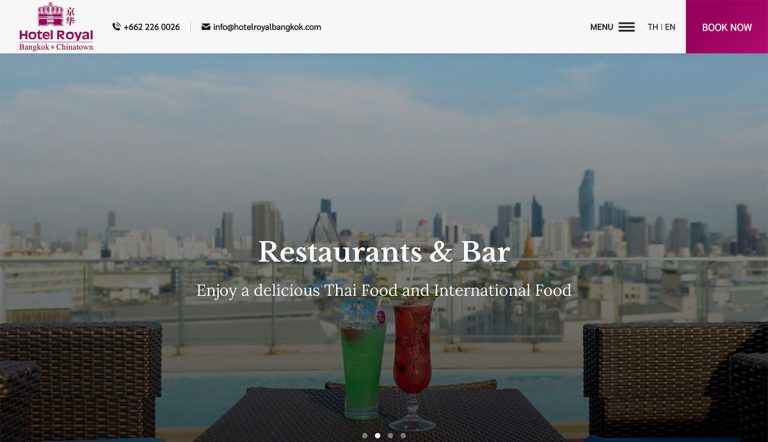Go to the first carousel slide dot
The width and height of the screenshot is (768, 442).
[x=365, y=435]
